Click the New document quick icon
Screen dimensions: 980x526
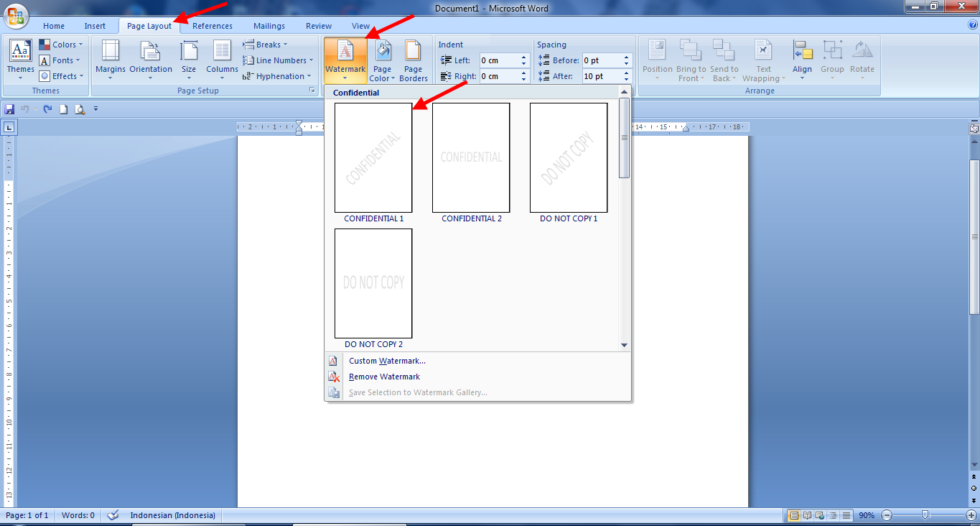coord(64,109)
